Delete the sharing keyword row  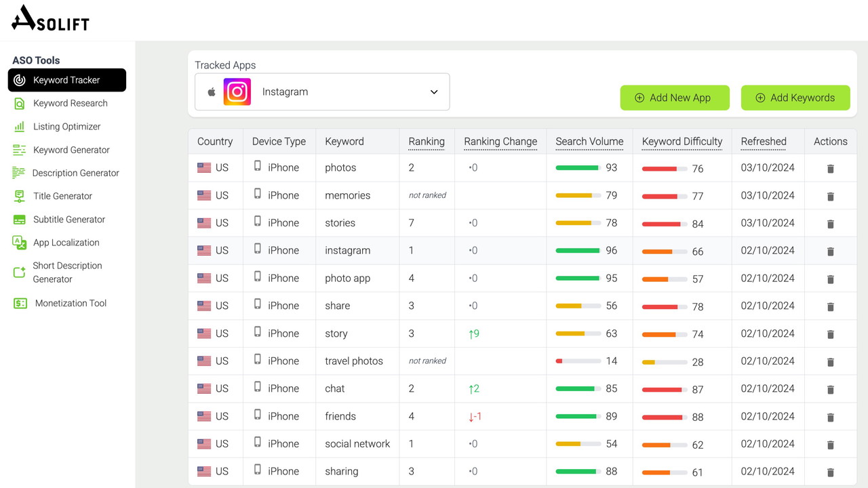(831, 472)
